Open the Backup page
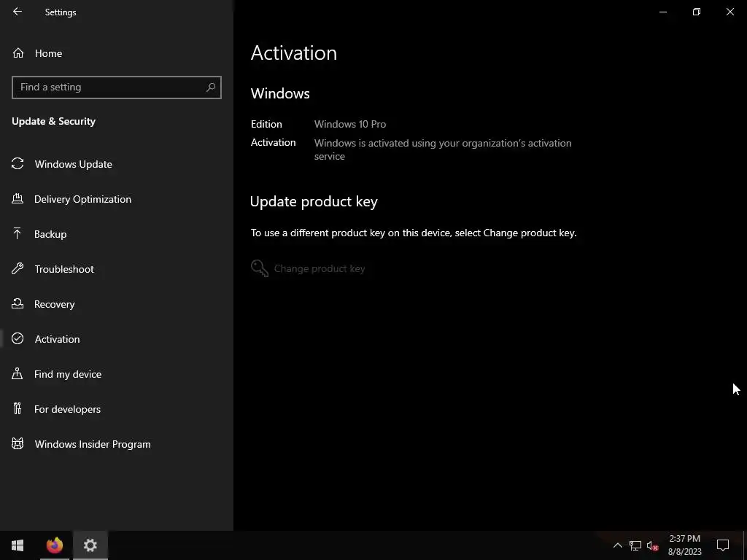The height and width of the screenshot is (560, 747). pos(117,234)
